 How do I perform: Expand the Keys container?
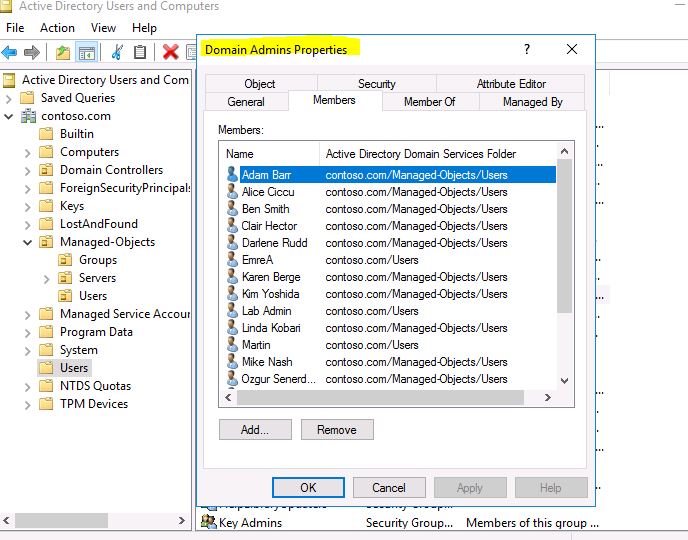[28, 207]
